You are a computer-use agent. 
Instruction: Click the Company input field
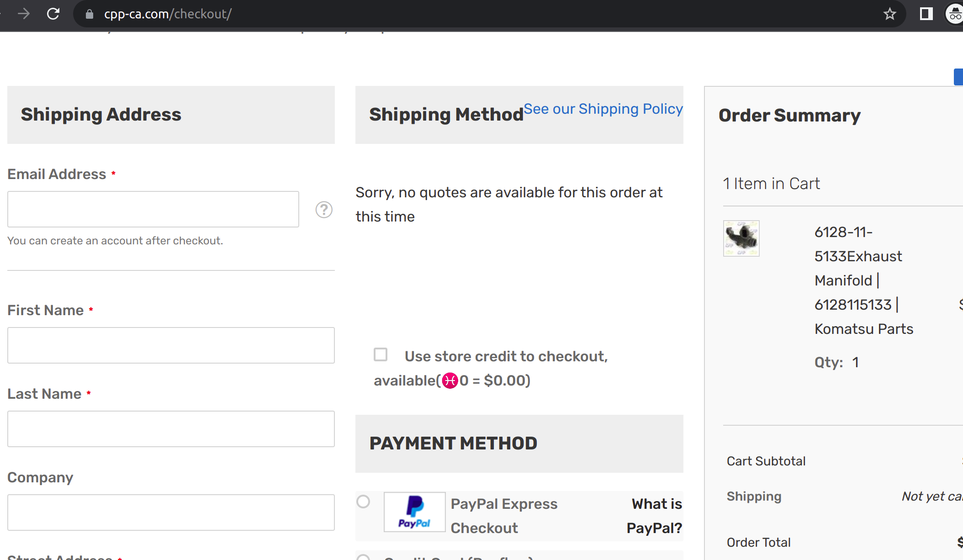(x=170, y=512)
